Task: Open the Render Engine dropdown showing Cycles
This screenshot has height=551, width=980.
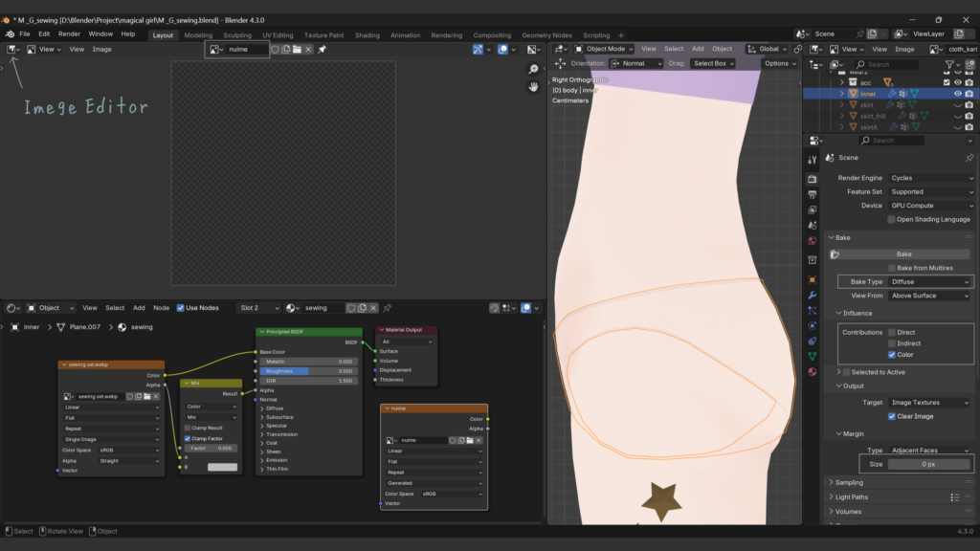Action: (x=930, y=178)
